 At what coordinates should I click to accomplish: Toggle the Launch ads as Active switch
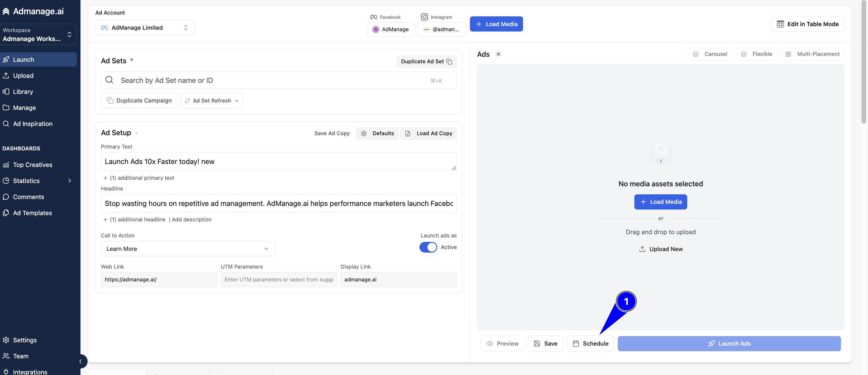tap(428, 247)
